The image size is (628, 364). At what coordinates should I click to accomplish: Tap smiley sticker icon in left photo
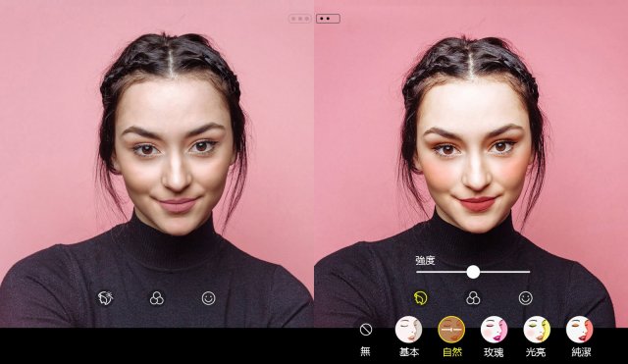(208, 298)
